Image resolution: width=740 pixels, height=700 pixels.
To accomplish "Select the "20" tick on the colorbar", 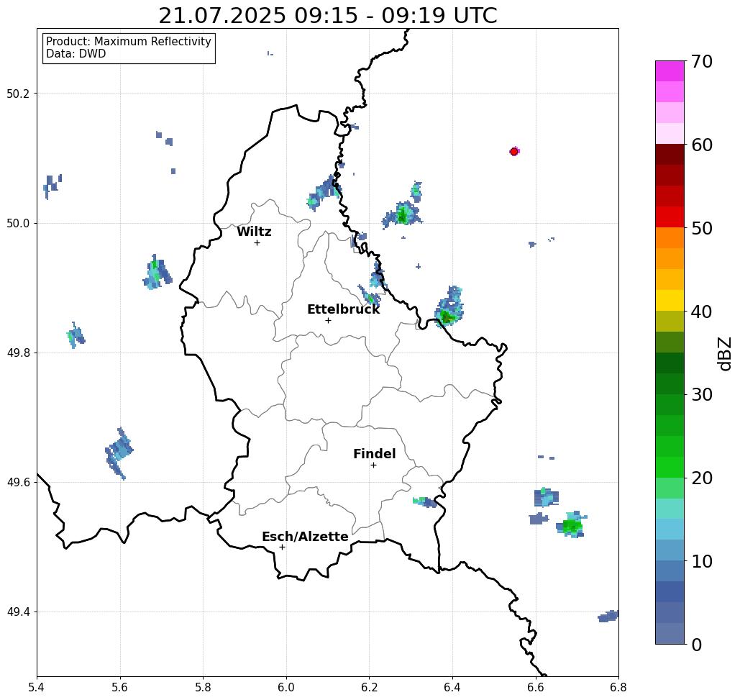I will (x=702, y=478).
